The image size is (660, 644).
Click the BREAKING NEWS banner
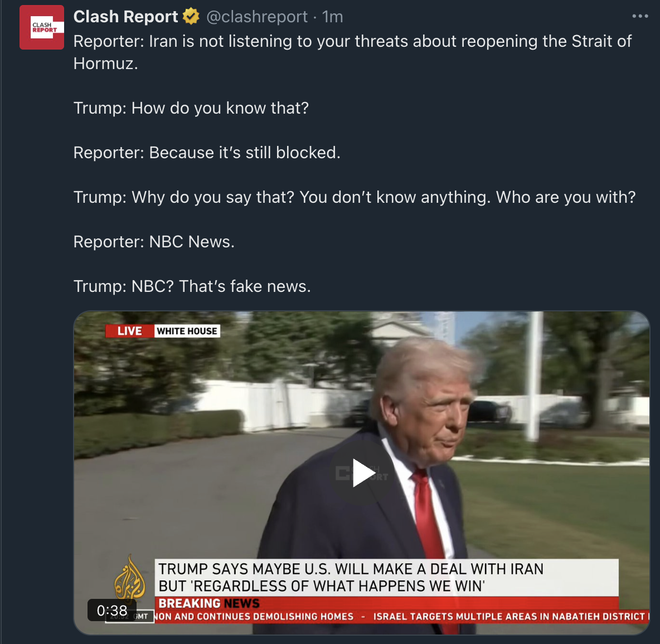209,603
